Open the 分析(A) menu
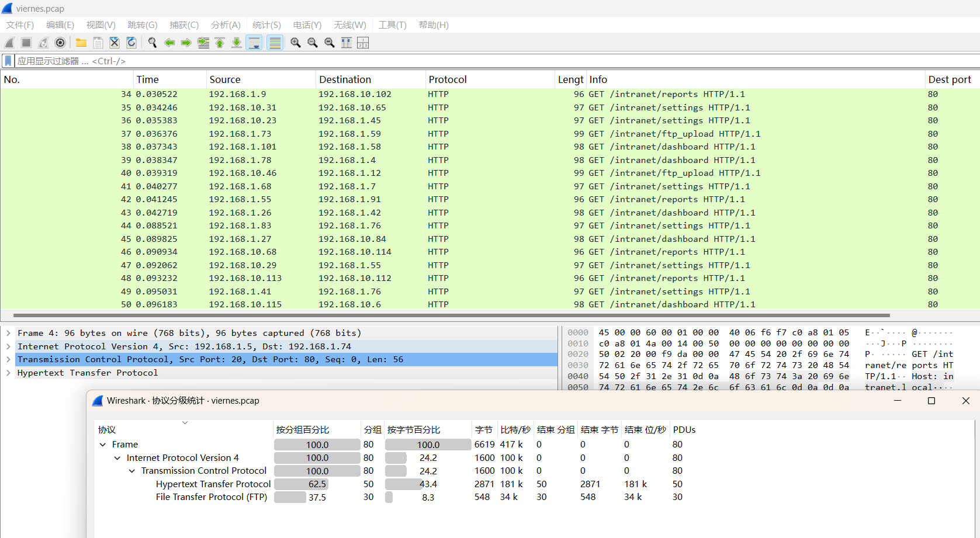 226,25
